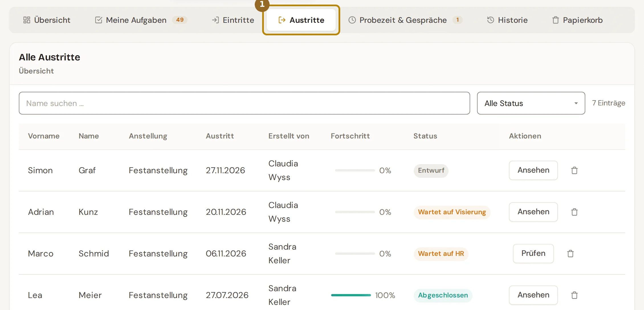Screen dimensions: 644x310
Task: Open the Übersicht tab
Action: pyautogui.click(x=47, y=20)
